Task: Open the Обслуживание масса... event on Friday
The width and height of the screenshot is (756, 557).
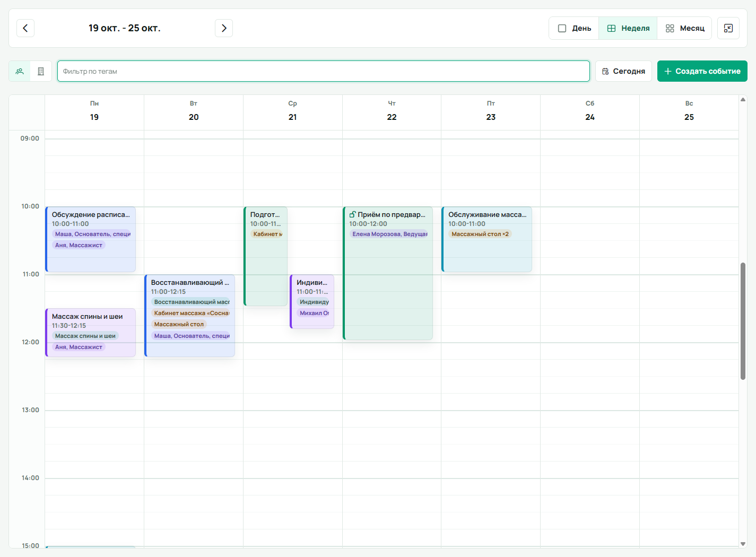Action: [487, 239]
